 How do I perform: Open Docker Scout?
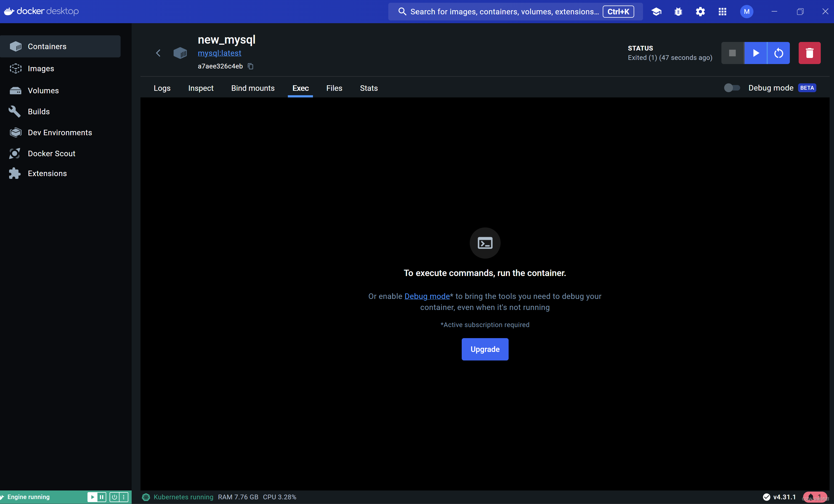pyautogui.click(x=60, y=153)
